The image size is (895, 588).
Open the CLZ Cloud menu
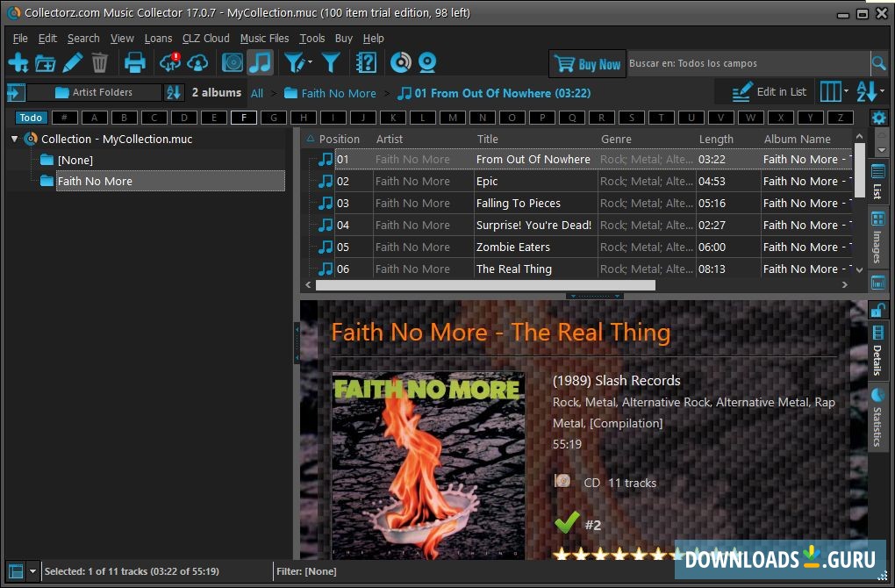205,39
